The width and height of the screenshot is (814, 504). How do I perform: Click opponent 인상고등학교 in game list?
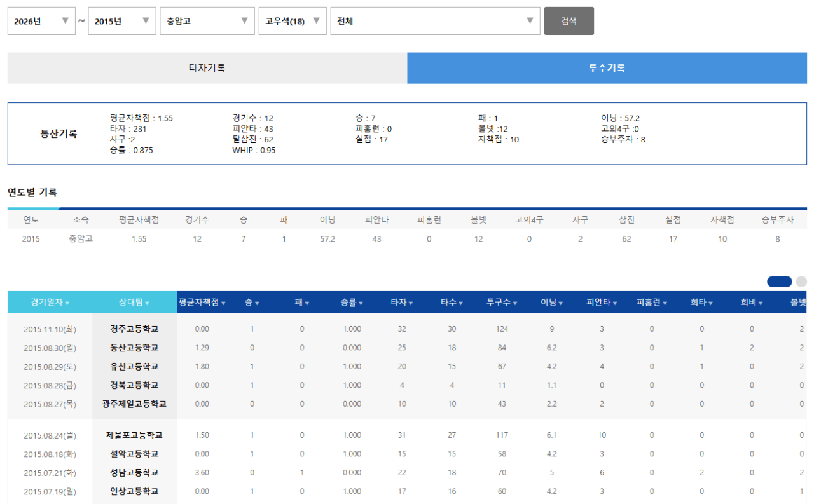[x=134, y=491]
